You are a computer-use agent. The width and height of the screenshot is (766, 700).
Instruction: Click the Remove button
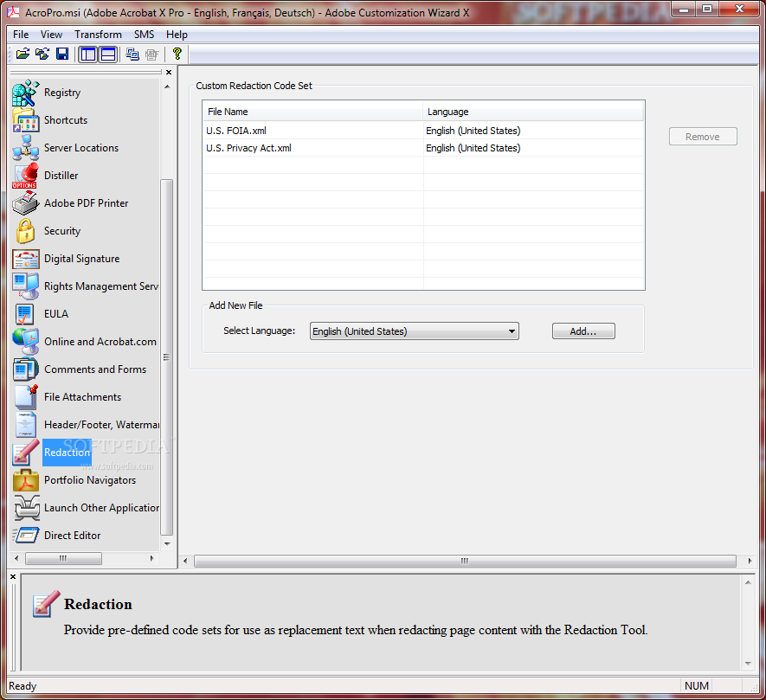(703, 137)
